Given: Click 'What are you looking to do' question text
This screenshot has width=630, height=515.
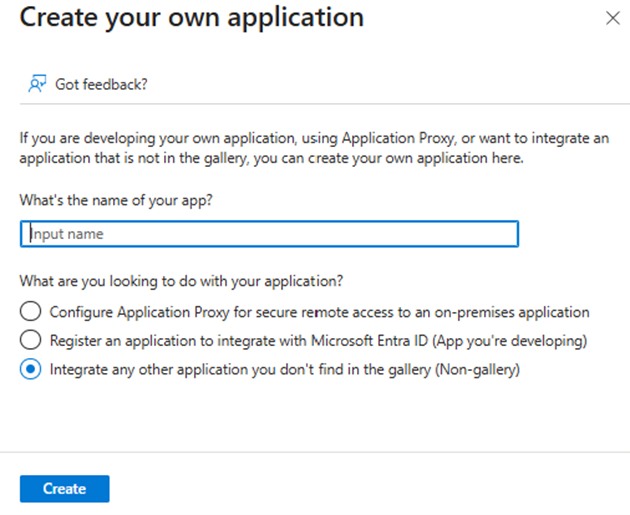Looking at the screenshot, I should tap(181, 281).
